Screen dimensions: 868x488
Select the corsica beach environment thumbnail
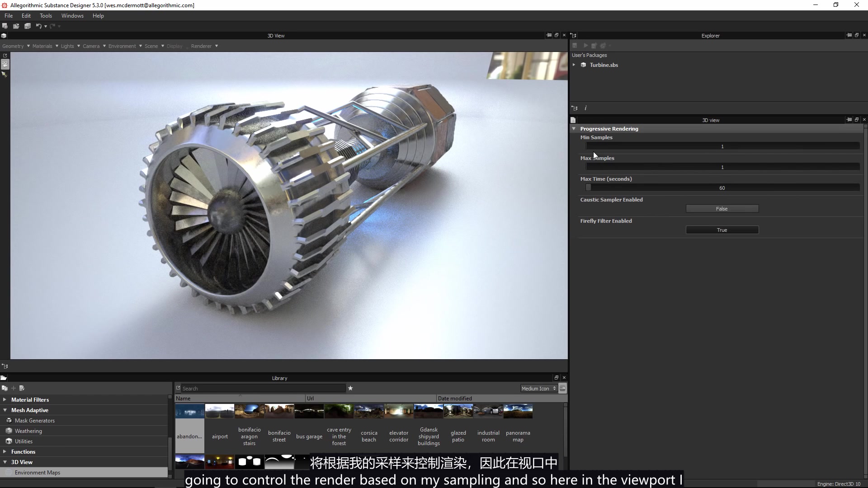pos(369,411)
